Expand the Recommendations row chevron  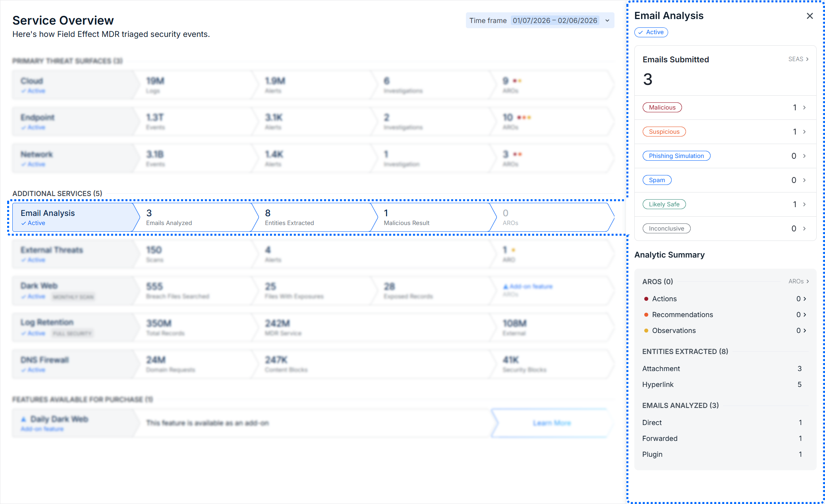click(x=805, y=315)
